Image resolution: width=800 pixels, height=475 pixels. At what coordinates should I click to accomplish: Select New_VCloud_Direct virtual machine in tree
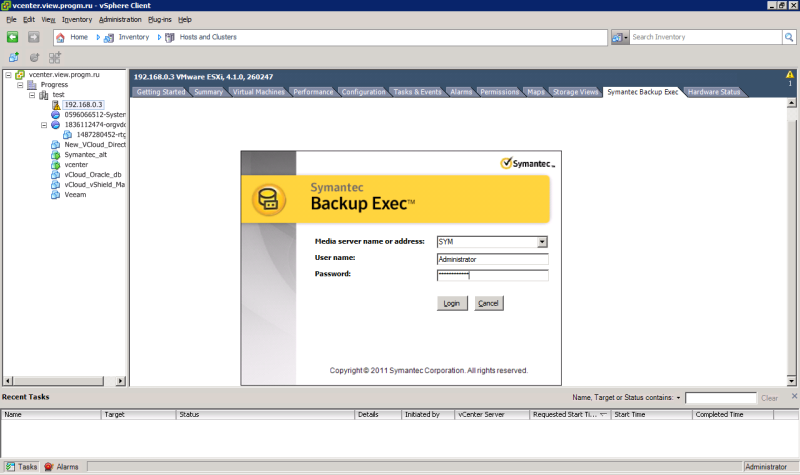coord(94,144)
